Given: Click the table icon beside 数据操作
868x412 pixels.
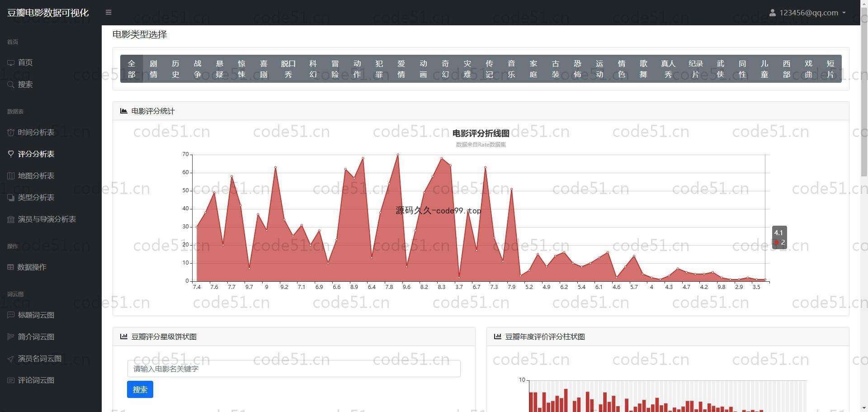Looking at the screenshot, I should tap(10, 267).
